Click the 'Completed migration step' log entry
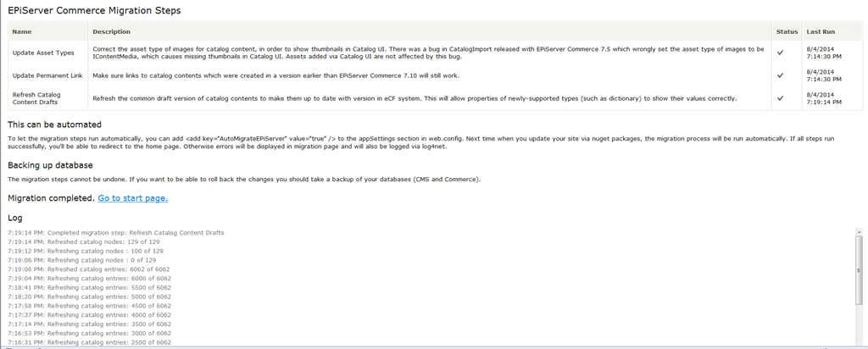The height and width of the screenshot is (349, 868). pos(115,232)
